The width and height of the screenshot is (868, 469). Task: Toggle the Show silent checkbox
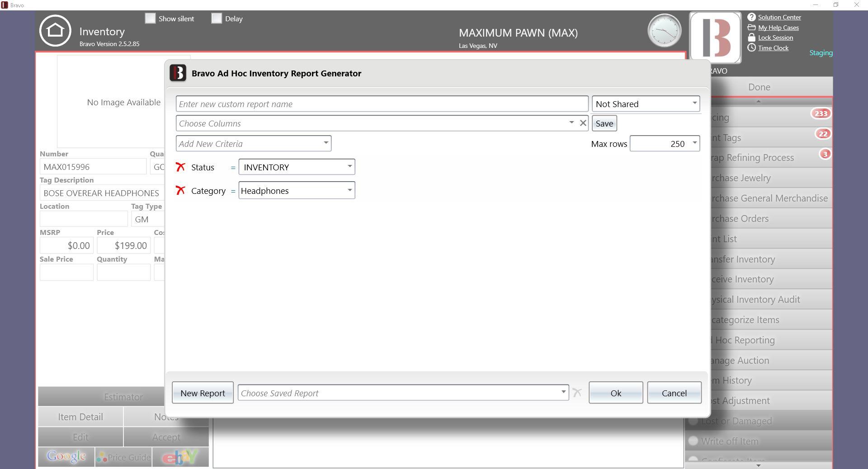pos(150,19)
